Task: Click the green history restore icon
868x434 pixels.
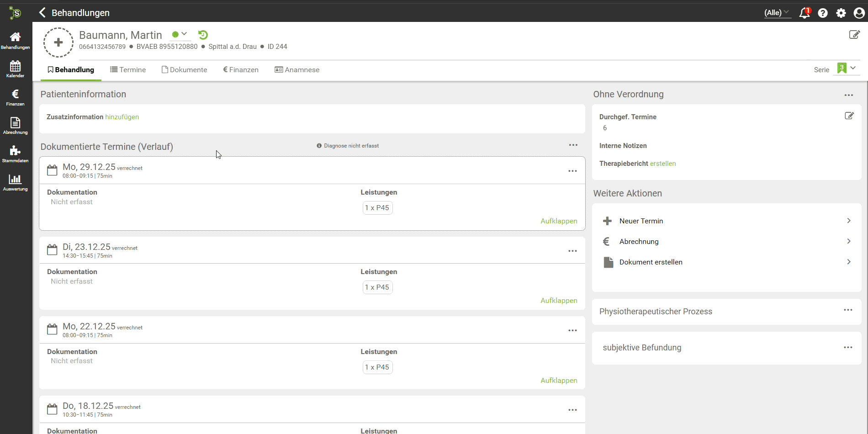Action: click(x=203, y=35)
